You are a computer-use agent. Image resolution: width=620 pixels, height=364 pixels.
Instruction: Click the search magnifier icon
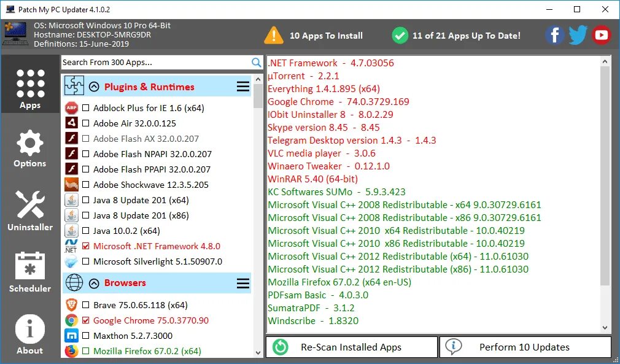click(x=256, y=63)
